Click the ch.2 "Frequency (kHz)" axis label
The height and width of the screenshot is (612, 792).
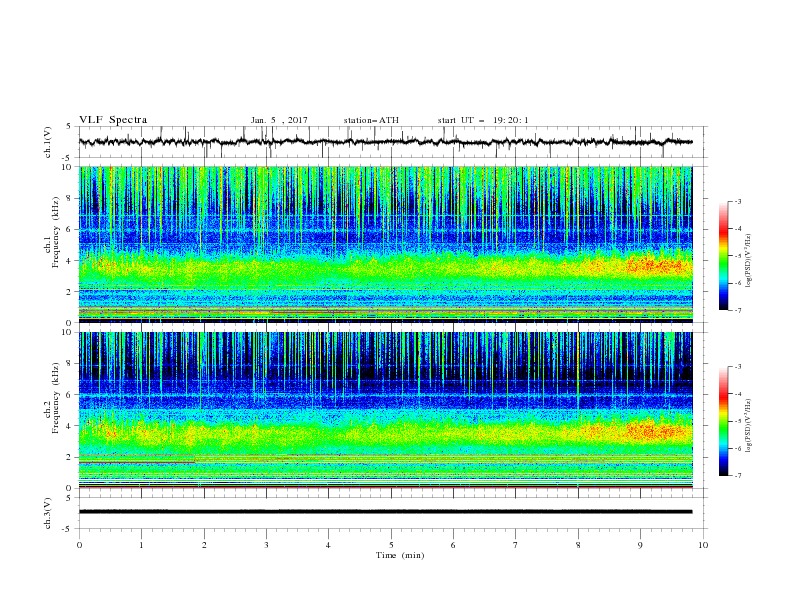pyautogui.click(x=56, y=398)
